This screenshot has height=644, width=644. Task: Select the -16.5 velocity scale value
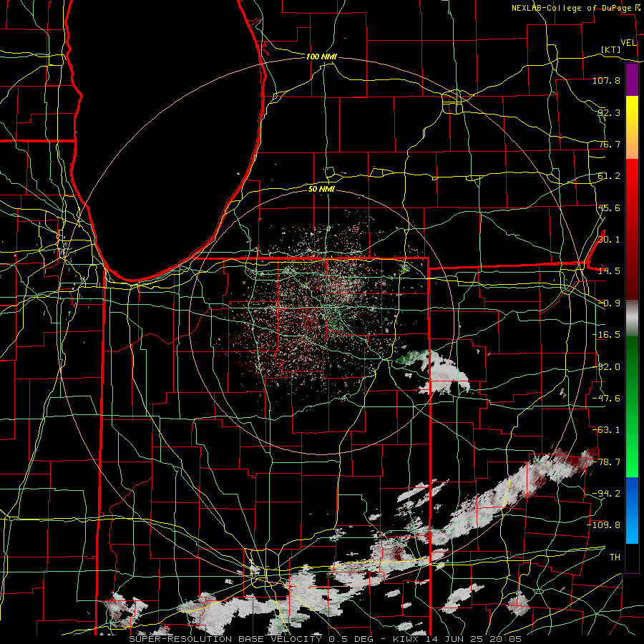[x=606, y=335]
